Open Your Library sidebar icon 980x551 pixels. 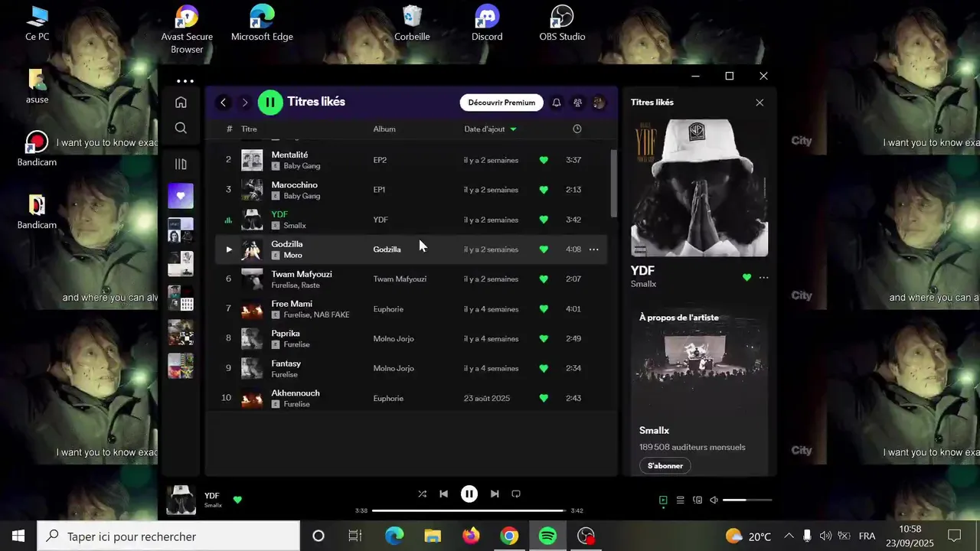coord(181,164)
